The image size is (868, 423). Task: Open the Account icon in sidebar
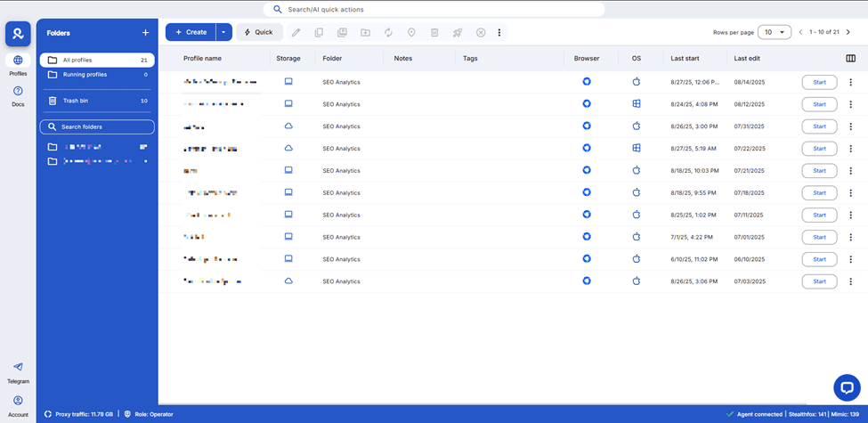point(18,401)
